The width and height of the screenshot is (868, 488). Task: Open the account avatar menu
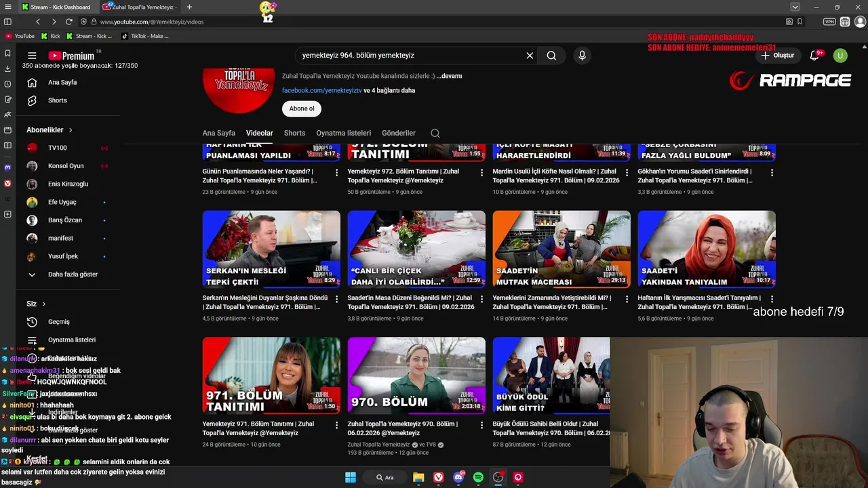tap(840, 56)
